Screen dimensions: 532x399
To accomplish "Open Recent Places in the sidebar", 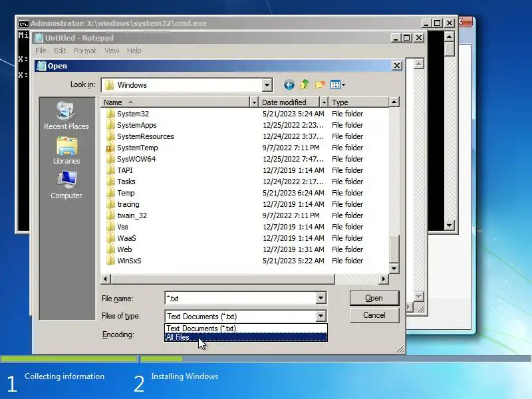I will point(66,116).
